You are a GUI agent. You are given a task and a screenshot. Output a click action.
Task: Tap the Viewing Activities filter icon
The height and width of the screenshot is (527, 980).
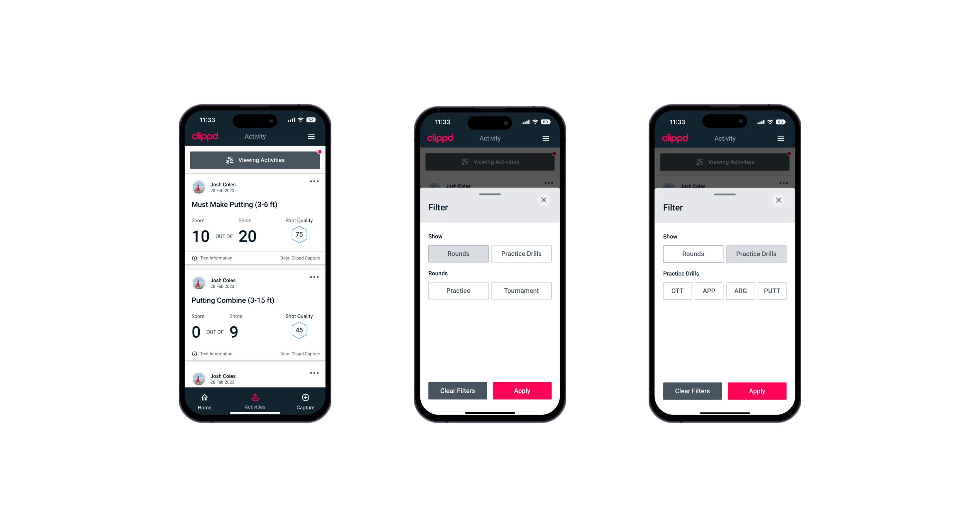[229, 160]
